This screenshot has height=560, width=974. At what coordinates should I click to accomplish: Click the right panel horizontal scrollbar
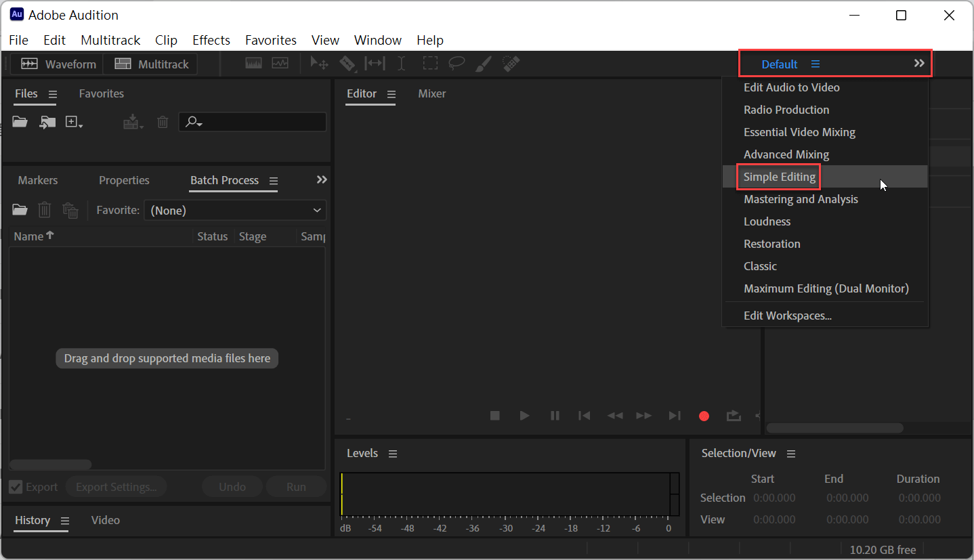click(835, 428)
